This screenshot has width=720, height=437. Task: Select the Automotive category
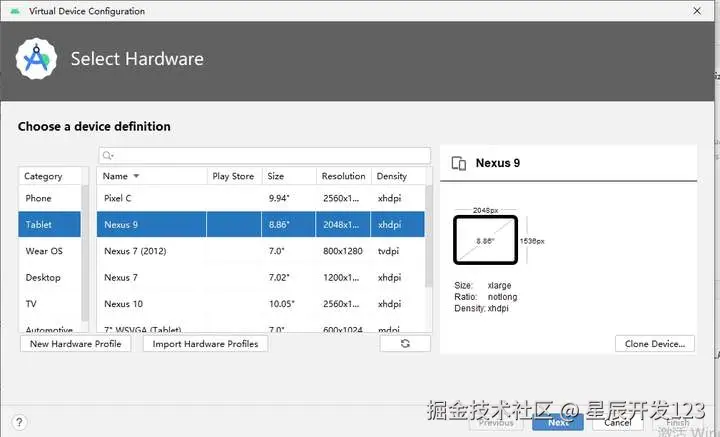point(50,328)
